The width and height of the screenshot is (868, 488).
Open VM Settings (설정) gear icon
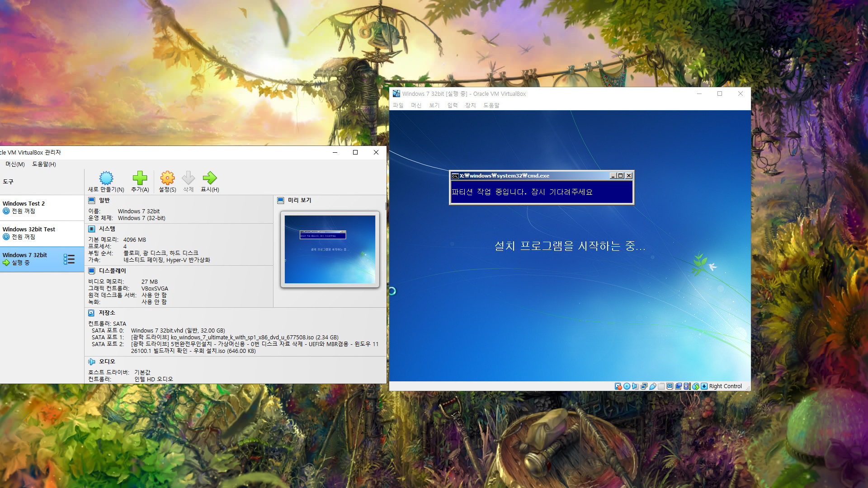[x=167, y=178]
